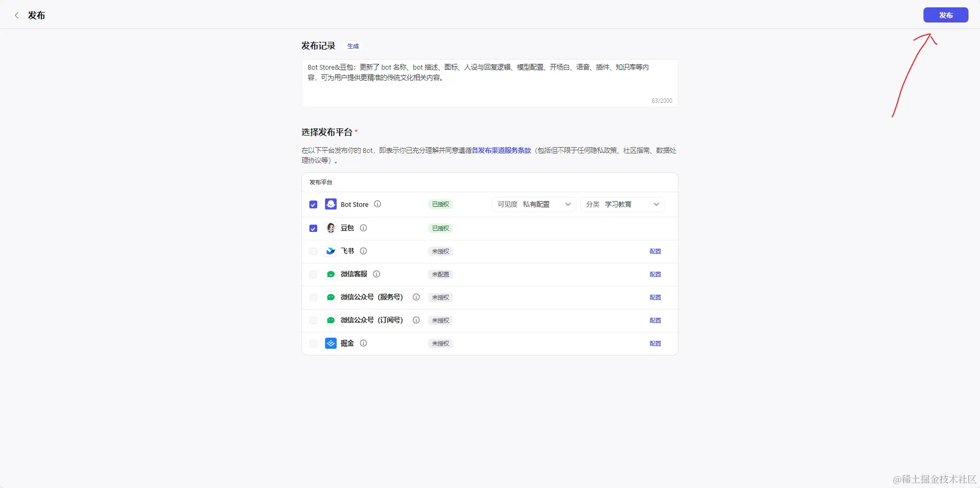Show info tooltip for 掘金
Image resolution: width=980 pixels, height=488 pixels.
pos(363,343)
